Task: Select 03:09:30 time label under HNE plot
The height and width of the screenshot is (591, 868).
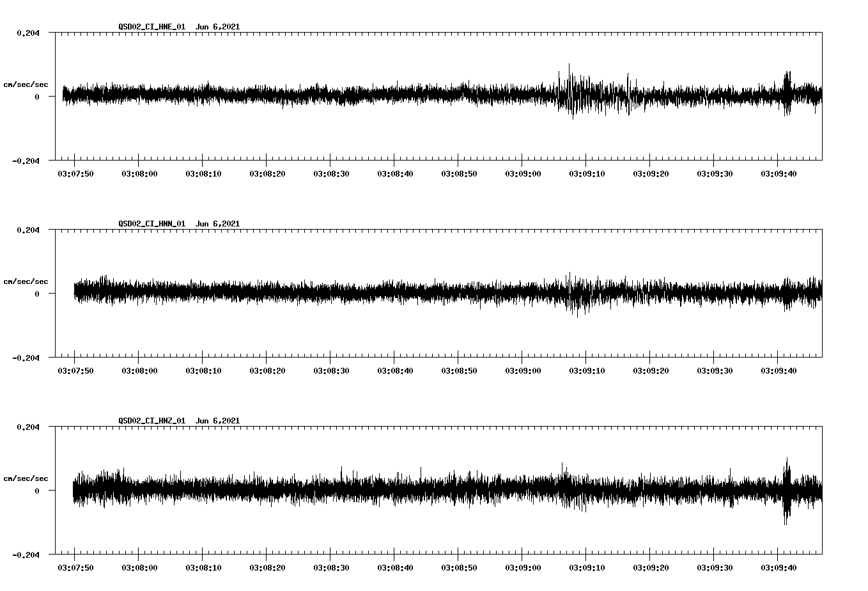Action: point(715,173)
